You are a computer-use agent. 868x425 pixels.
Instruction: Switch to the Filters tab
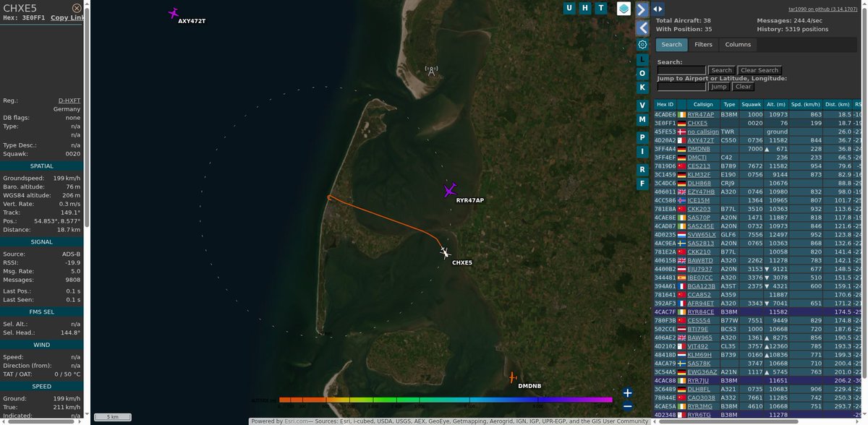point(703,44)
